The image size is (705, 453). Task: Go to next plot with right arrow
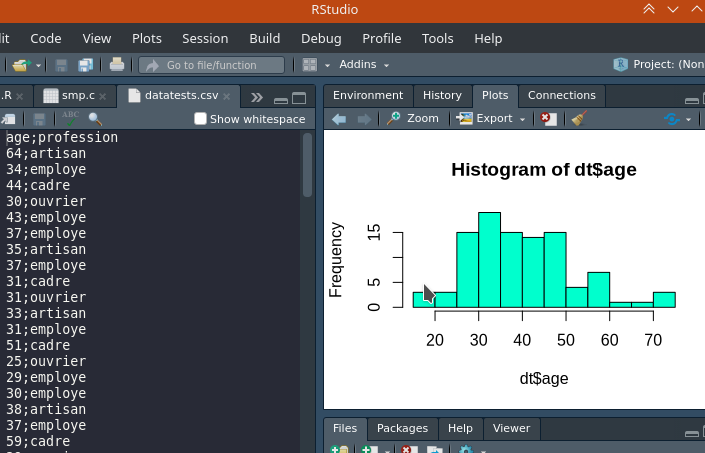pos(364,119)
